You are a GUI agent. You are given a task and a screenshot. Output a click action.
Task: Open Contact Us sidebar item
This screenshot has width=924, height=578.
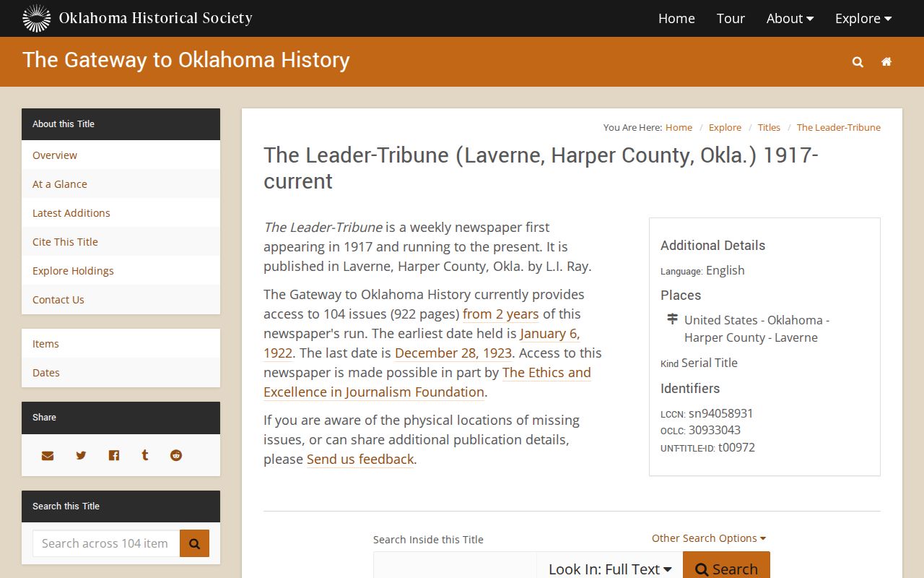click(121, 300)
